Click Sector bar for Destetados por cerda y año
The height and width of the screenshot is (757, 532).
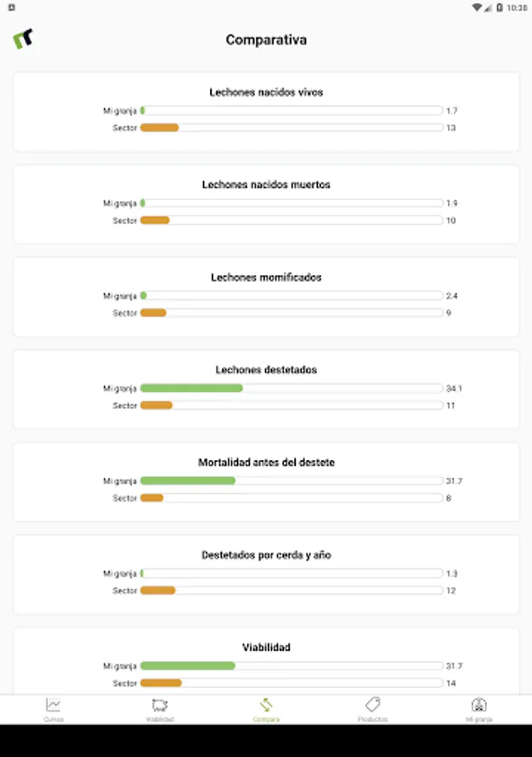[x=291, y=590]
